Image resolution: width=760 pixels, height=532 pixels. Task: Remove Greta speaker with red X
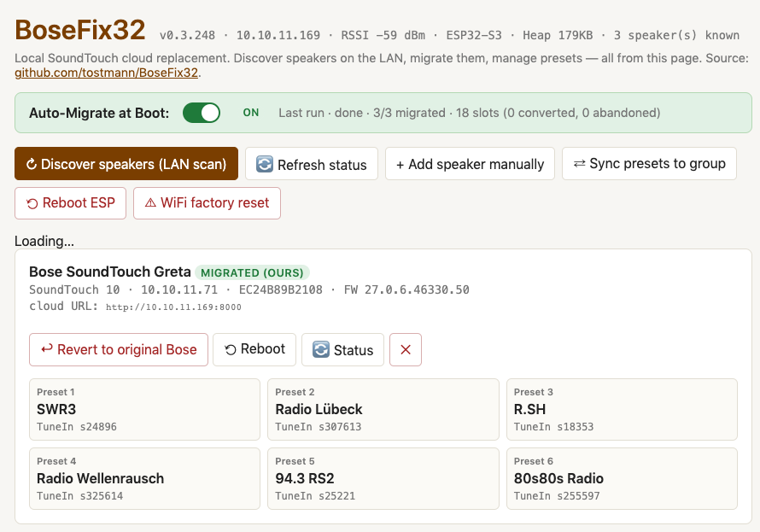[x=406, y=349]
